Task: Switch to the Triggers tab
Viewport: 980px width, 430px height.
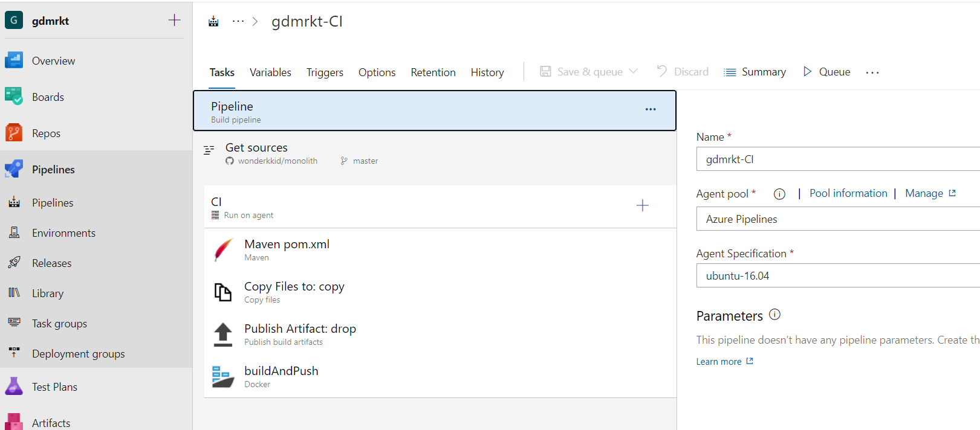Action: pos(325,72)
